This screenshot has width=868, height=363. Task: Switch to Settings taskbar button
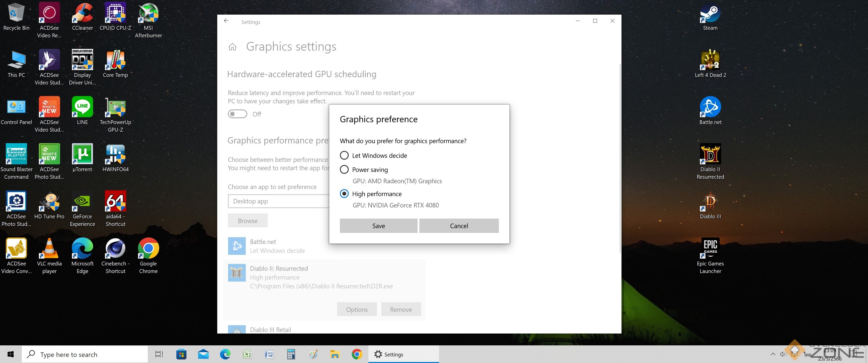403,354
